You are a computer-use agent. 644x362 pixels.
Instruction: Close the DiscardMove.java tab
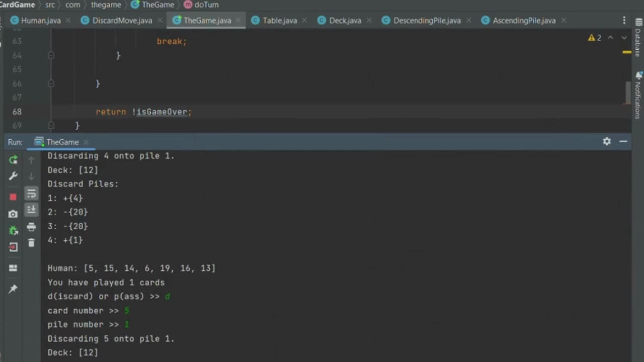tap(159, 21)
